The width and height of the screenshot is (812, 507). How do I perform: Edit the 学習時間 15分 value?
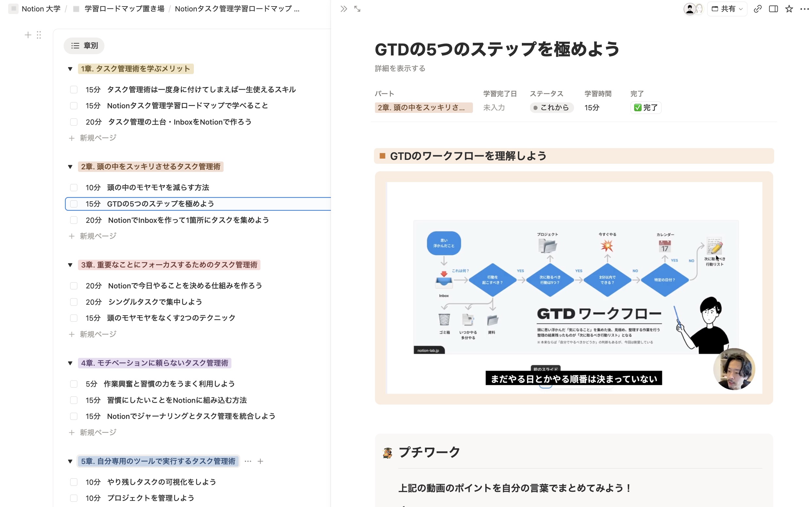tap(592, 108)
